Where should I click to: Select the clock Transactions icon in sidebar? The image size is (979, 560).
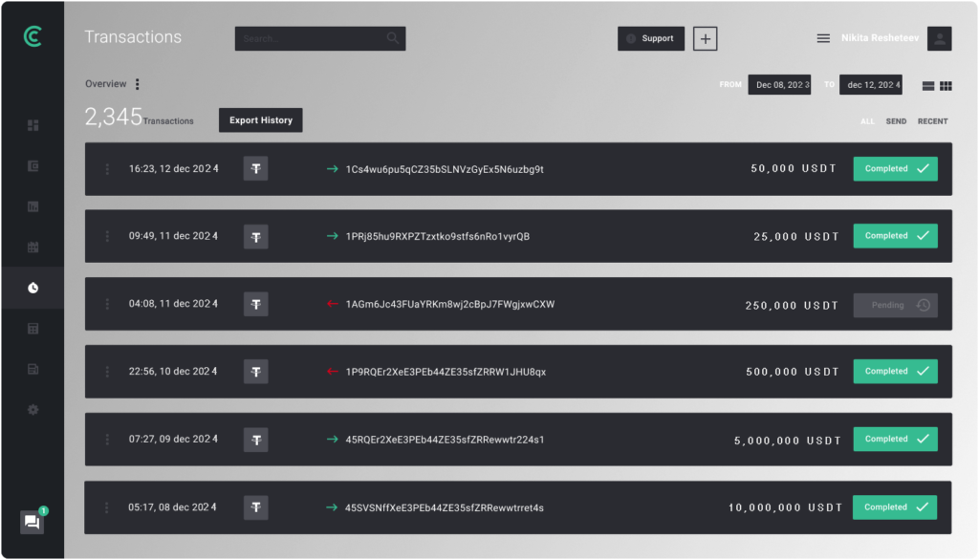coord(33,287)
